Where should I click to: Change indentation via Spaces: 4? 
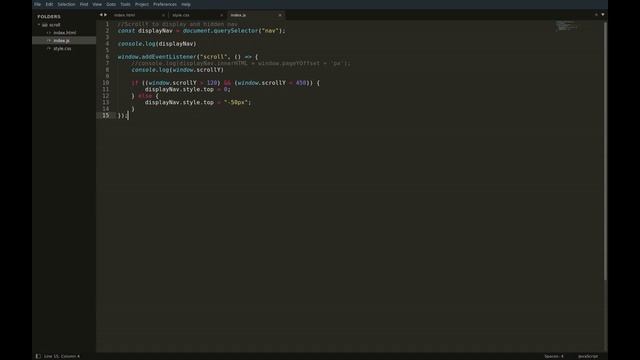pyautogui.click(x=553, y=356)
